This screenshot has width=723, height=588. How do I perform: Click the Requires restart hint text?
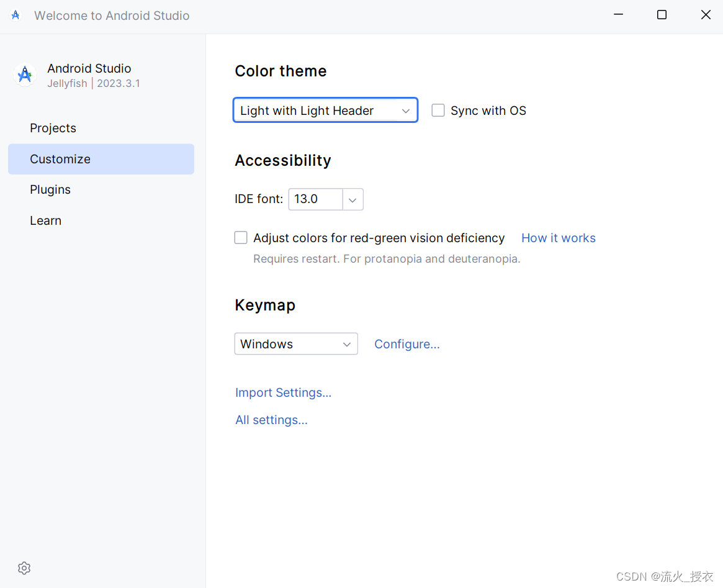387,259
